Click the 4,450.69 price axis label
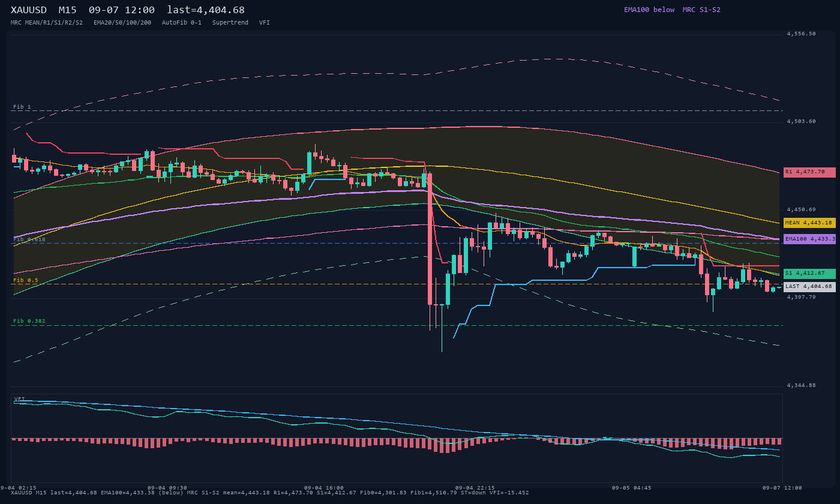 click(802, 209)
